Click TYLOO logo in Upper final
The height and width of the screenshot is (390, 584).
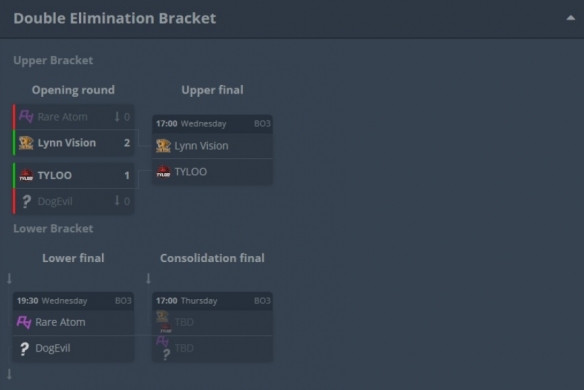point(163,172)
